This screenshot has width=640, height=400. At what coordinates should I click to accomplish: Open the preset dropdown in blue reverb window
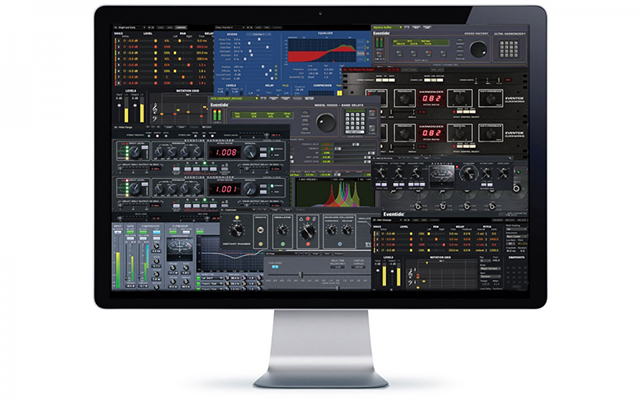[231, 28]
